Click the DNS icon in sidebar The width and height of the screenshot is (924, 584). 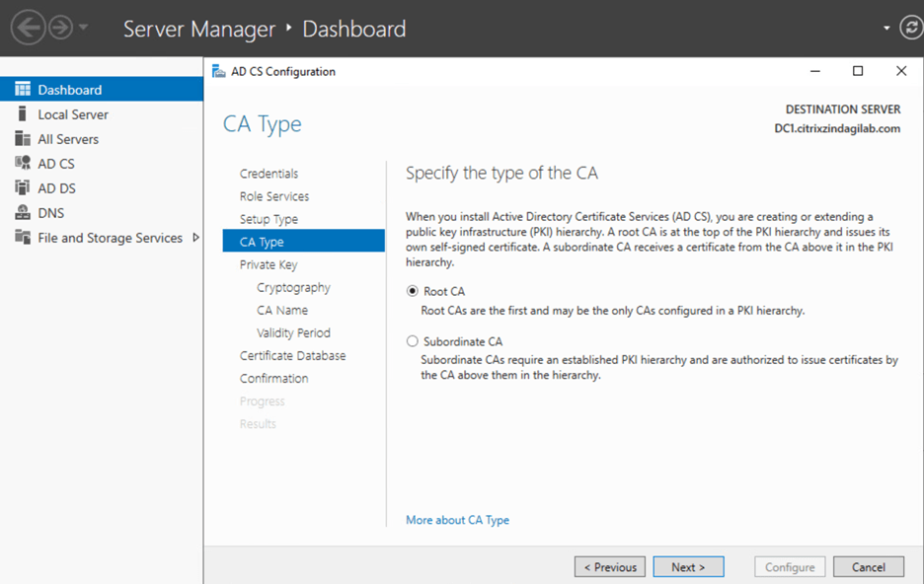[x=23, y=212]
